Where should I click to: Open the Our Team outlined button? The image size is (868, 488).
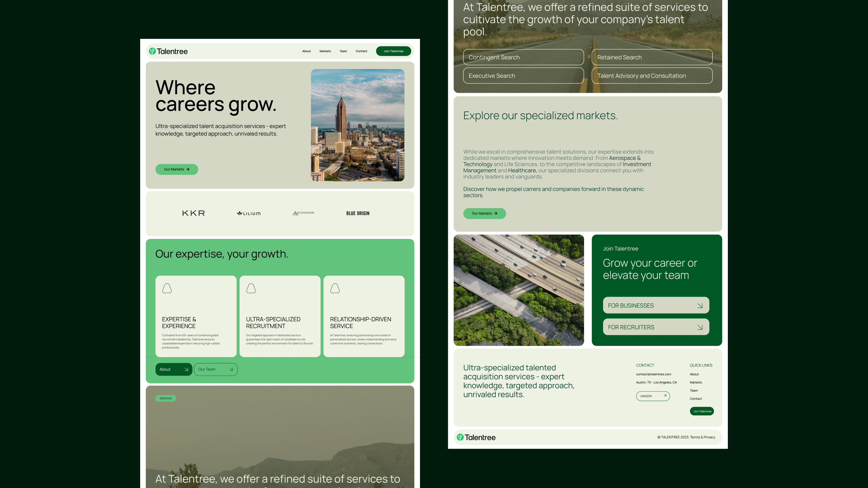coord(215,369)
